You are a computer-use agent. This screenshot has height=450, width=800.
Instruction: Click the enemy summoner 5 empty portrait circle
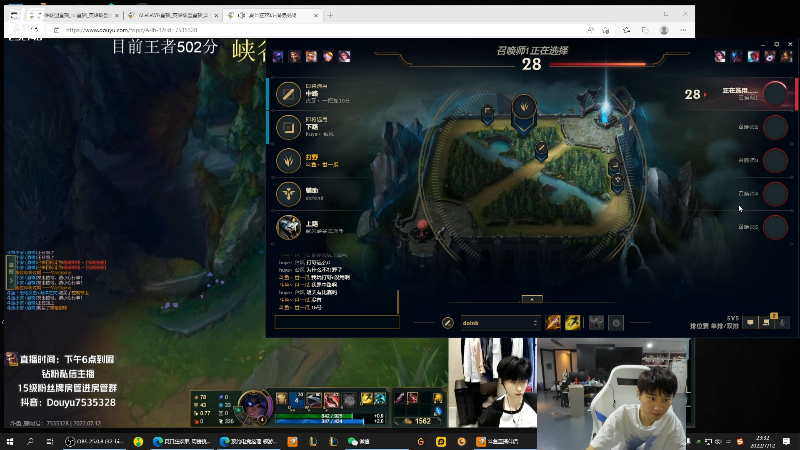[776, 227]
